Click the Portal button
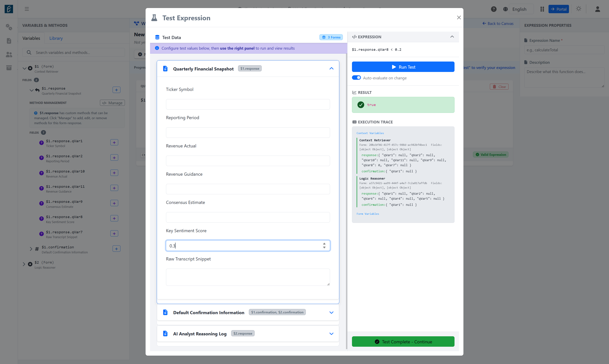 pyautogui.click(x=558, y=9)
